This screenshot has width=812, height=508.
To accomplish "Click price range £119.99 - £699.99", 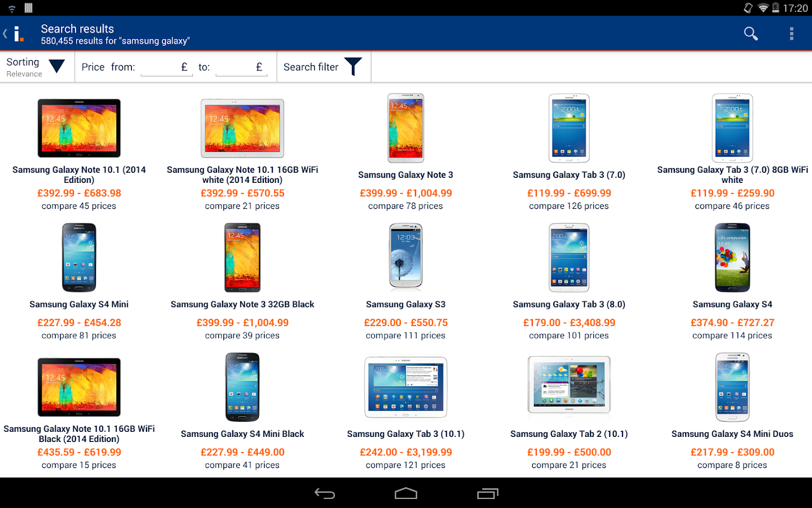I will pos(569,193).
